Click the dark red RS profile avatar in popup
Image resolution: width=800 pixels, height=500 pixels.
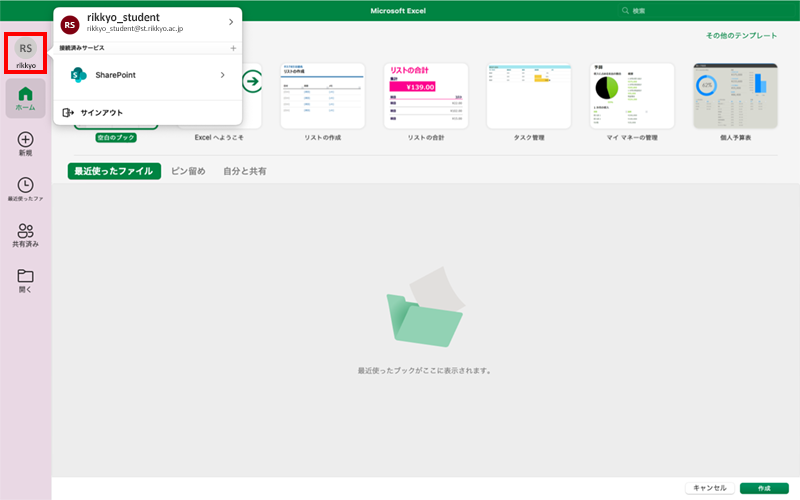[70, 24]
